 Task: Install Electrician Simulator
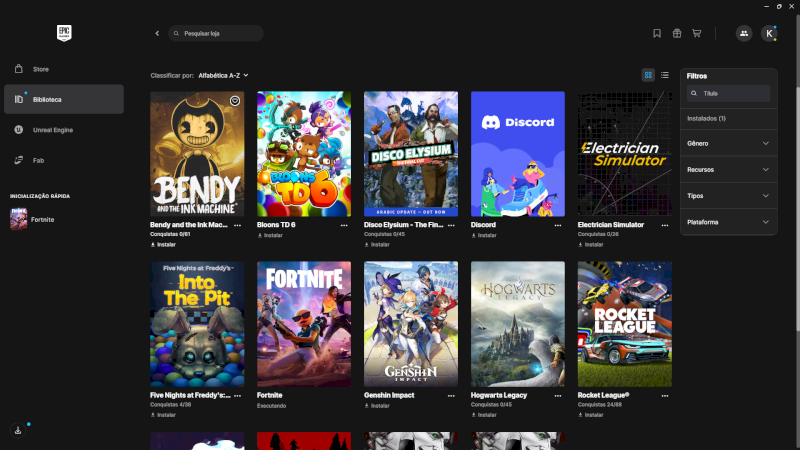pyautogui.click(x=591, y=245)
